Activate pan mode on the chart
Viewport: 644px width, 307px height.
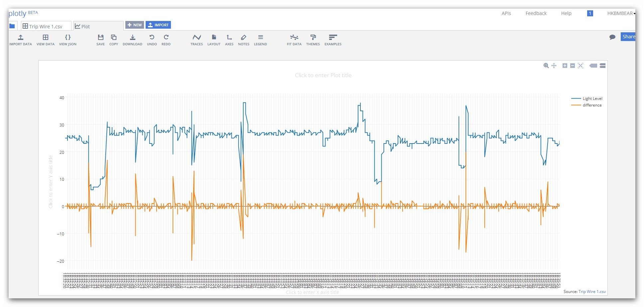pos(554,66)
